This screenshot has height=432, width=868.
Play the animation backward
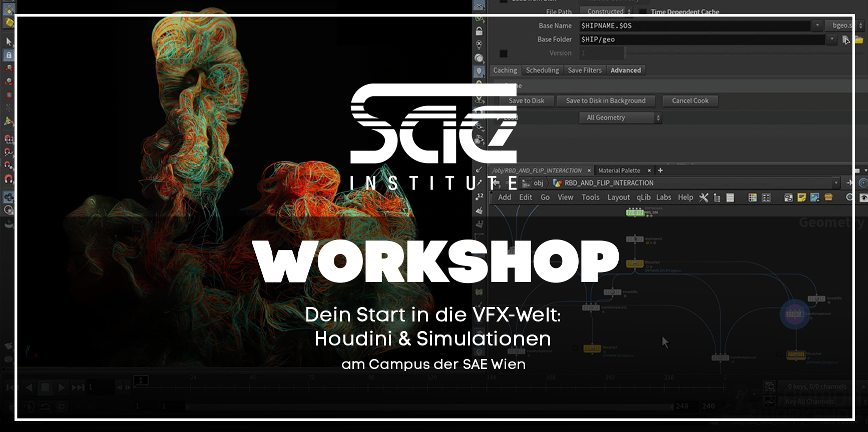(29, 387)
